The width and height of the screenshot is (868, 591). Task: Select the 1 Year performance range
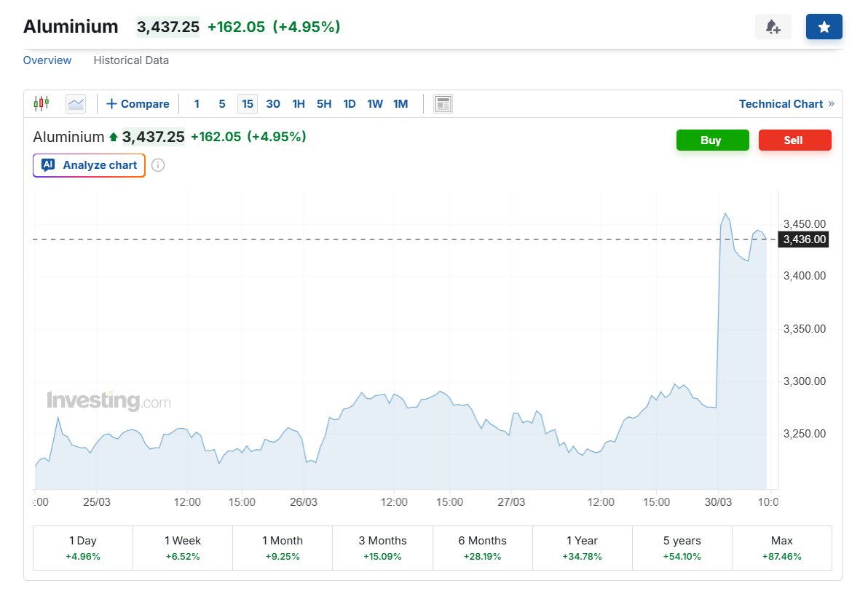583,548
